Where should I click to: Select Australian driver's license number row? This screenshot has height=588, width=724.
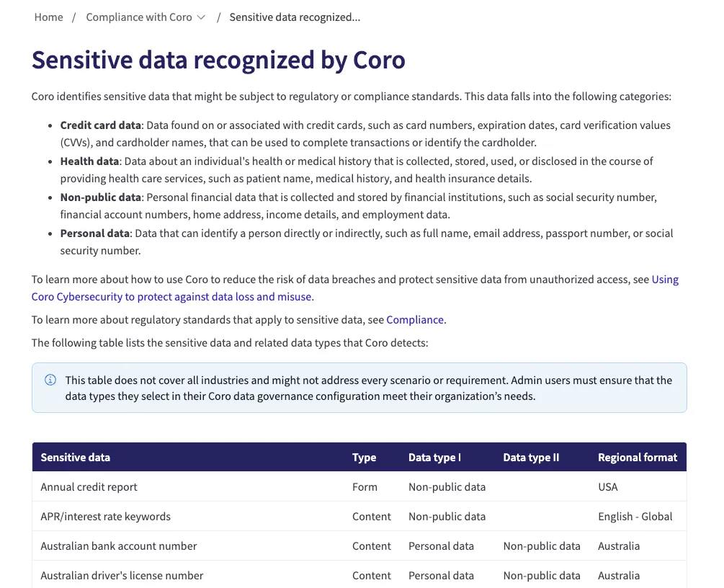[359, 574]
